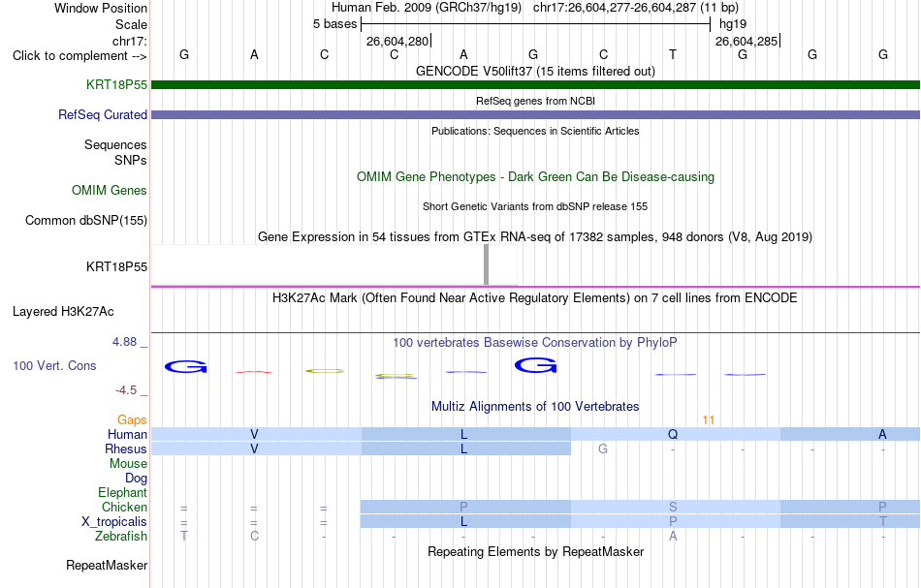921x588 pixels.
Task: Click the X_tropicalis row amino acid L
Action: click(x=463, y=522)
